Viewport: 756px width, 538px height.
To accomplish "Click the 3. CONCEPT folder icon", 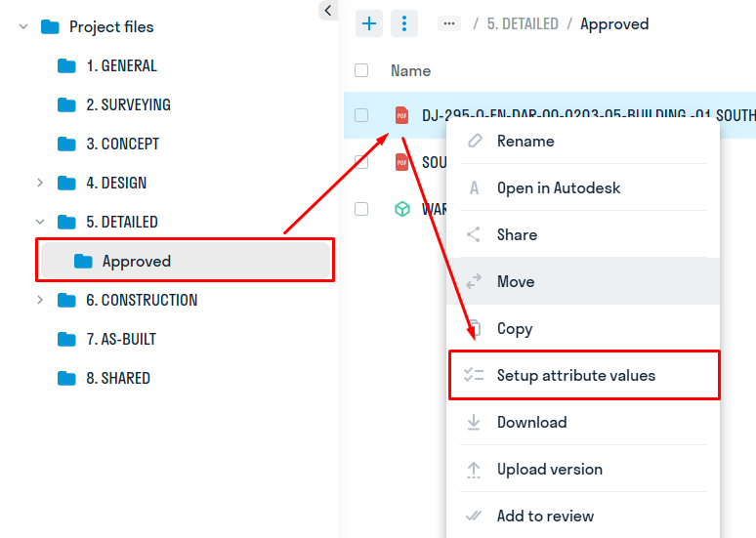I will 66,144.
